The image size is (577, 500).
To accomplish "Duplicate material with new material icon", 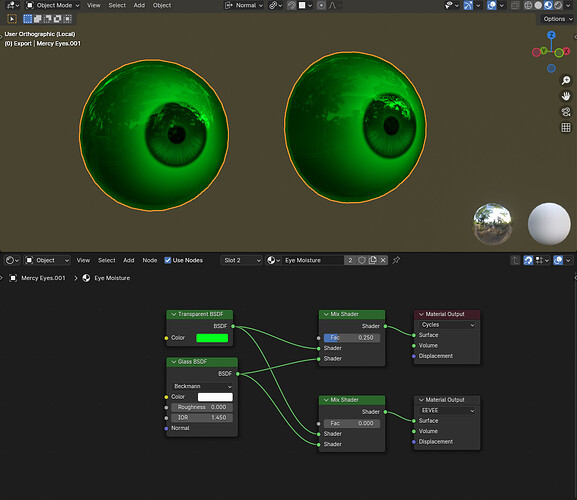I will coord(372,260).
